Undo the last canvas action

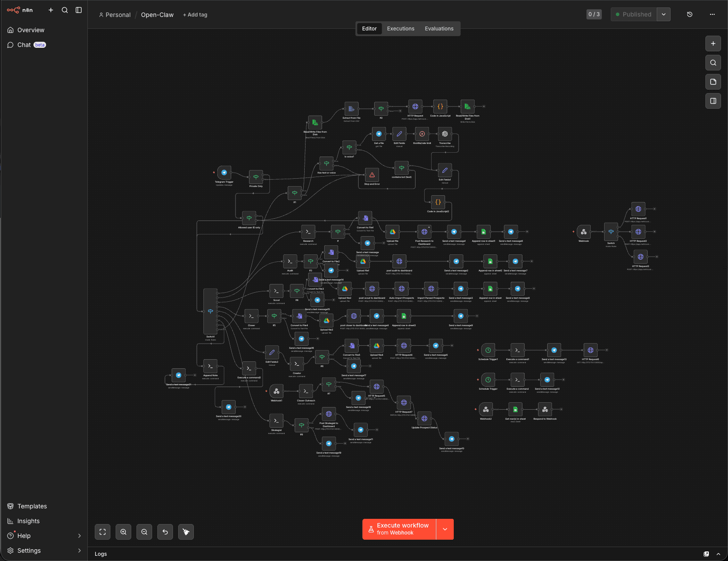tap(165, 531)
